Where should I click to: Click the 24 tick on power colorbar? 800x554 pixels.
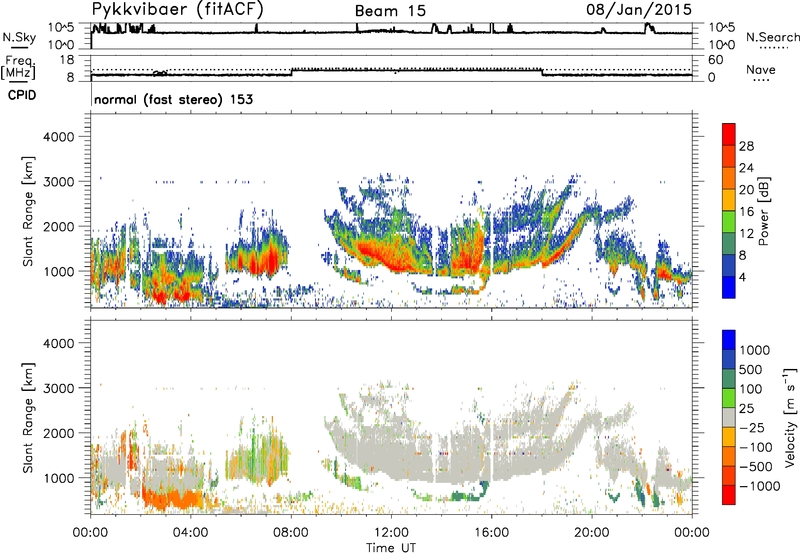tap(746, 168)
